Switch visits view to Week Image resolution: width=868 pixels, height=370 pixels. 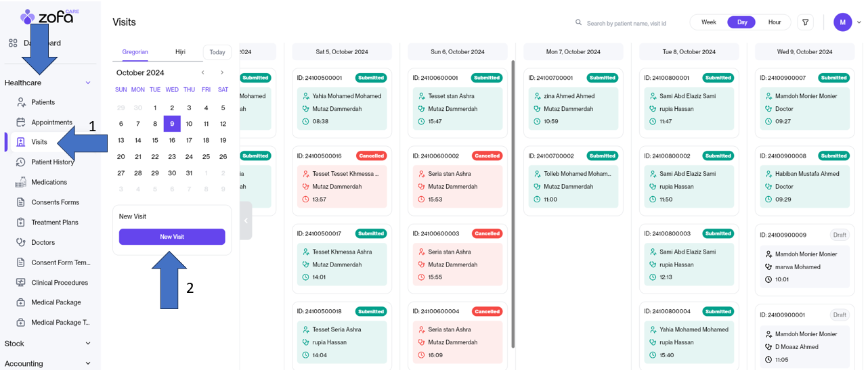[708, 22]
